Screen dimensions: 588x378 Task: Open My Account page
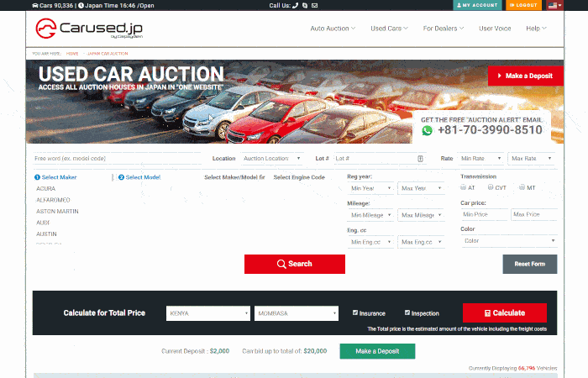click(477, 5)
